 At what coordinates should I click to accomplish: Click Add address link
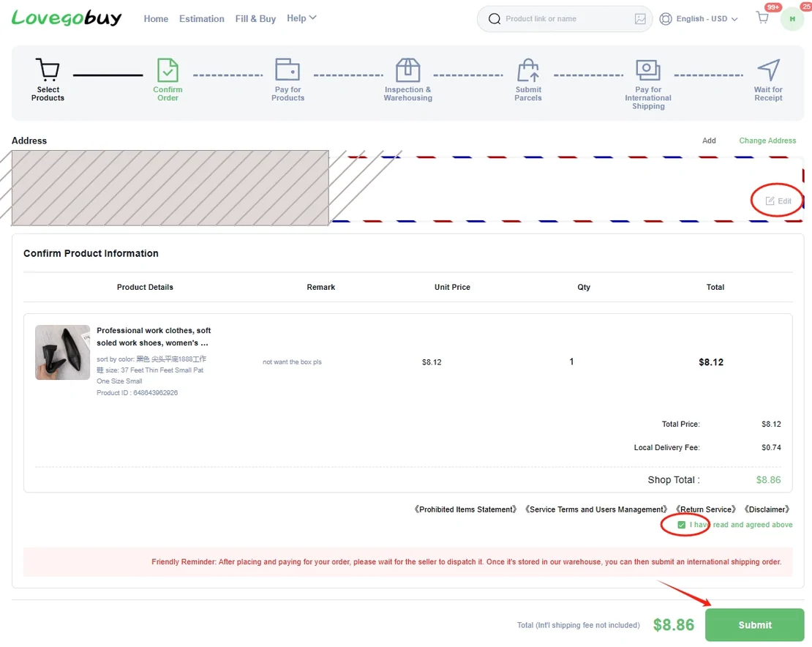click(x=709, y=141)
